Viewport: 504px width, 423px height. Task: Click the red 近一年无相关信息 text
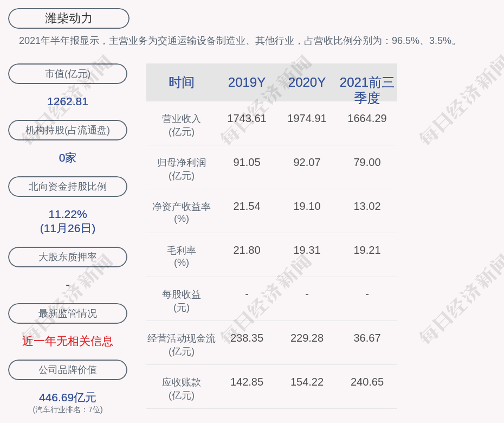click(68, 341)
